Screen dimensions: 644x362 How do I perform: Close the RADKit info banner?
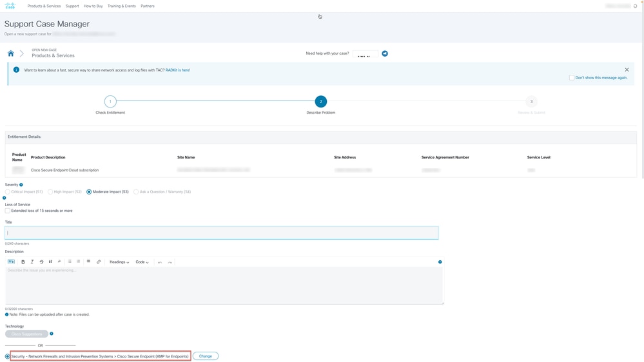[627, 70]
